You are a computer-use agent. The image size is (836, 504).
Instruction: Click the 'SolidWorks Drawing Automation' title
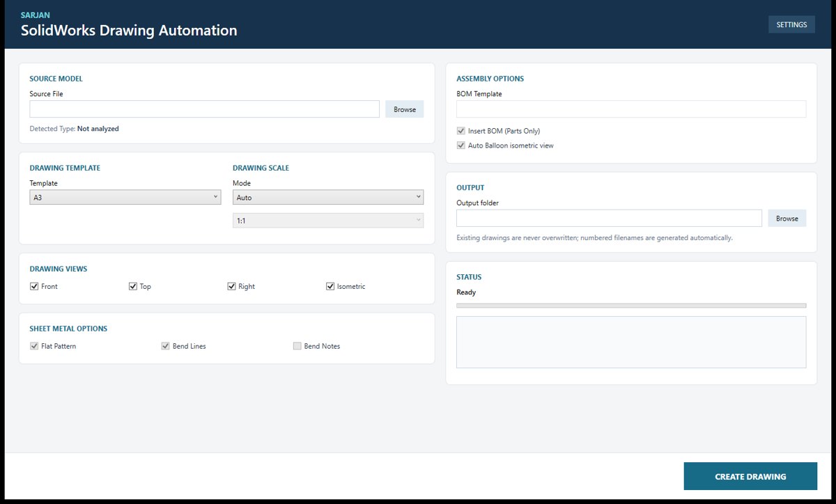[129, 31]
